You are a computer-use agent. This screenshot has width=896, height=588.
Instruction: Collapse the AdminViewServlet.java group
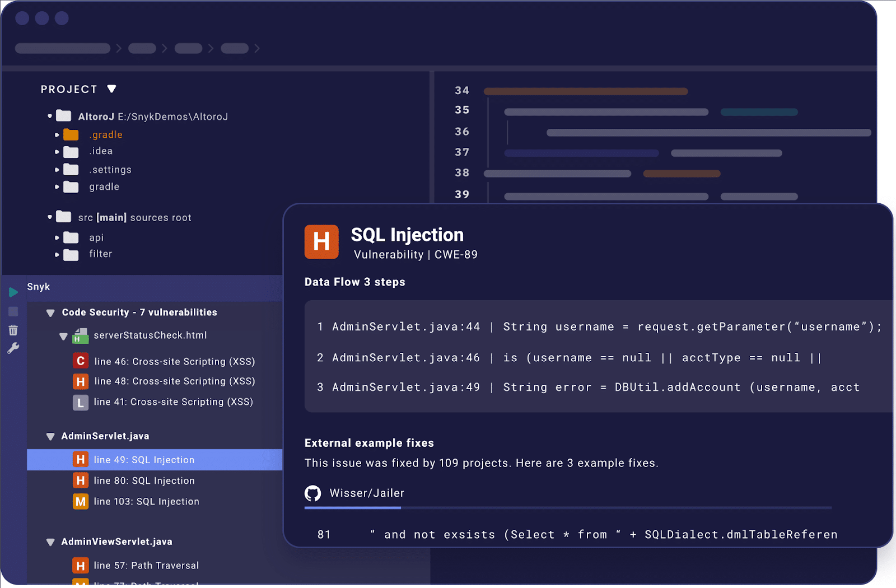(50, 542)
